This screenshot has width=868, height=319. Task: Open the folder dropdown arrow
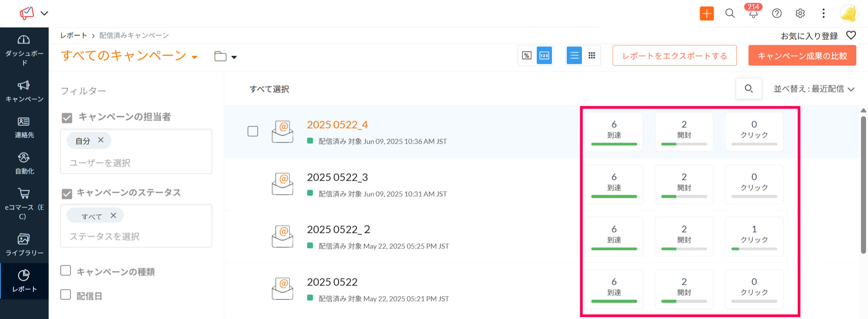(x=234, y=57)
